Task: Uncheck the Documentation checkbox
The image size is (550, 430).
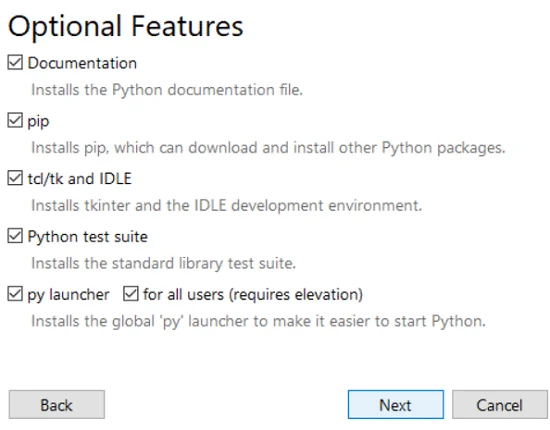Action: point(15,63)
